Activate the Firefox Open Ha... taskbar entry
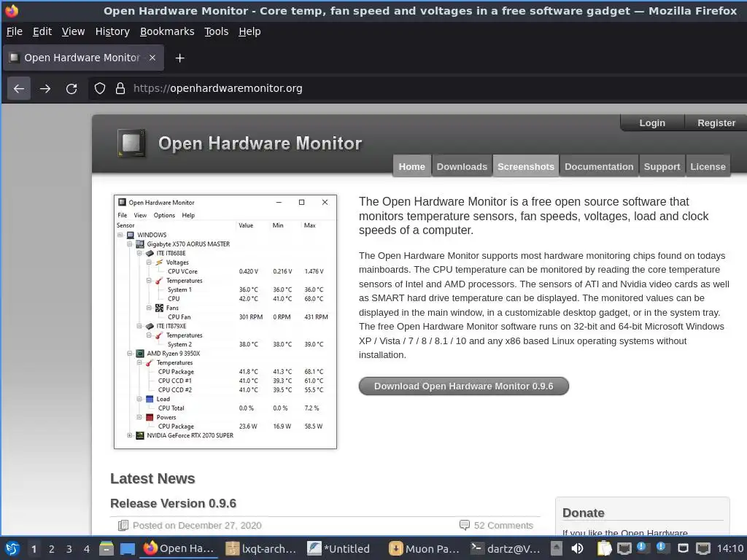747x560 pixels. pyautogui.click(x=179, y=548)
